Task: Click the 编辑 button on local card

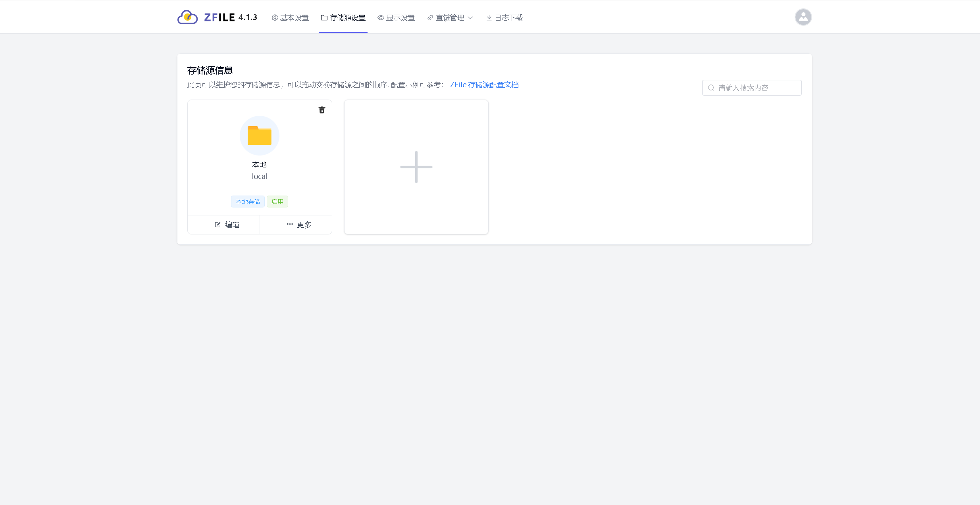Action: tap(227, 225)
